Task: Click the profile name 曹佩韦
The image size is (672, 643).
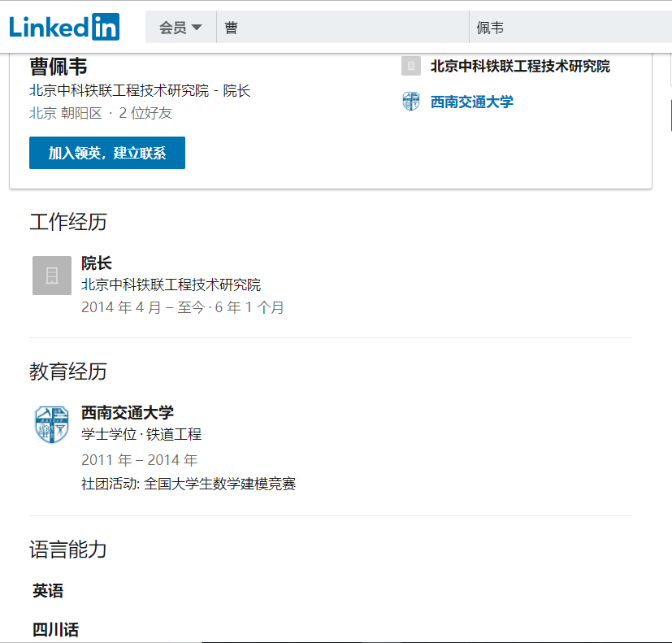Action: pos(59,67)
